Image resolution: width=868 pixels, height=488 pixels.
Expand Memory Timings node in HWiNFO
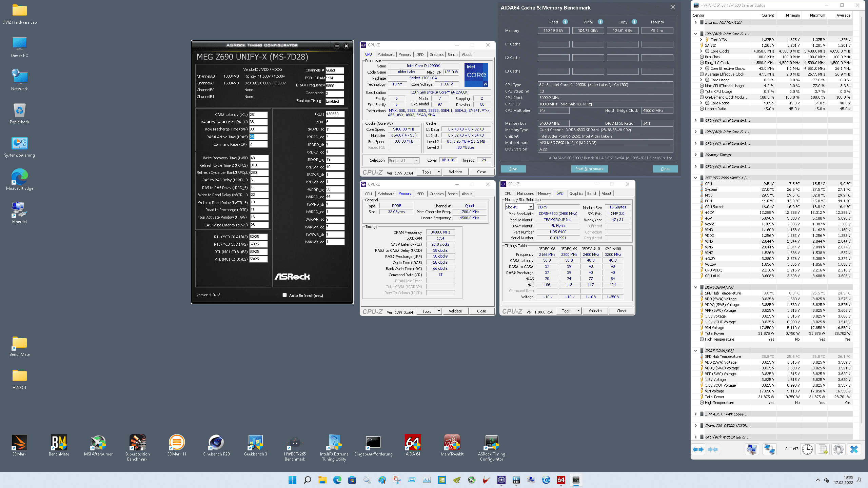(x=696, y=155)
